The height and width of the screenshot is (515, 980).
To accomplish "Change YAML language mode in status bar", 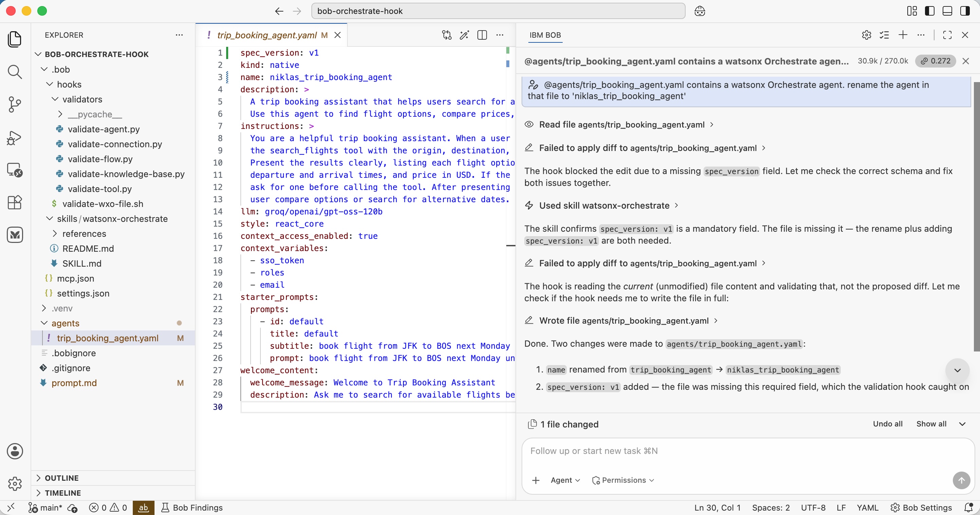I will pos(867,508).
